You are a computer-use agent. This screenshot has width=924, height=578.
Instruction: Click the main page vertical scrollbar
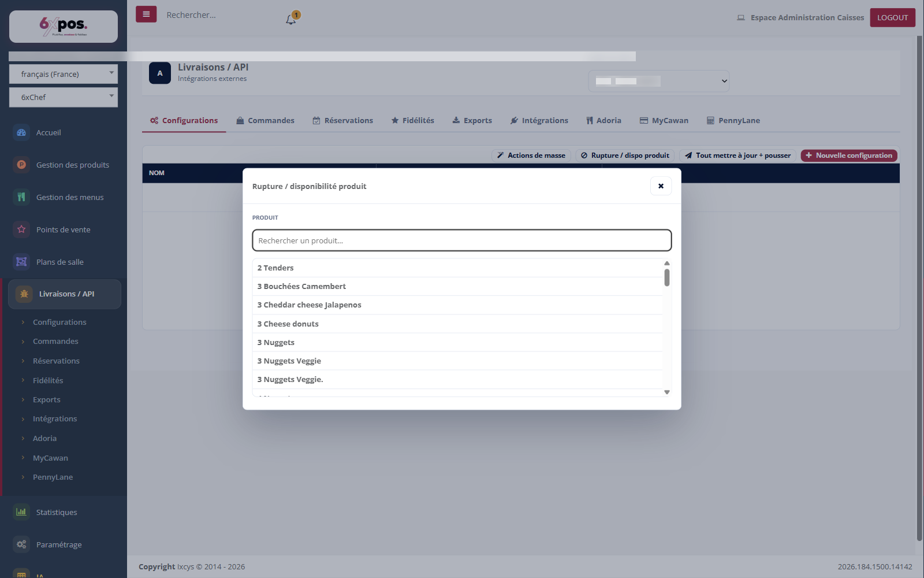919,288
